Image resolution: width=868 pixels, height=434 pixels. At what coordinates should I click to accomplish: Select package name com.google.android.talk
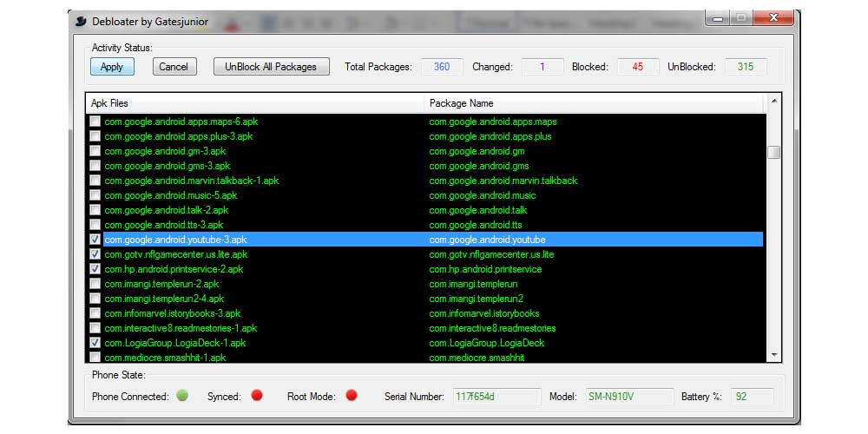[477, 210]
